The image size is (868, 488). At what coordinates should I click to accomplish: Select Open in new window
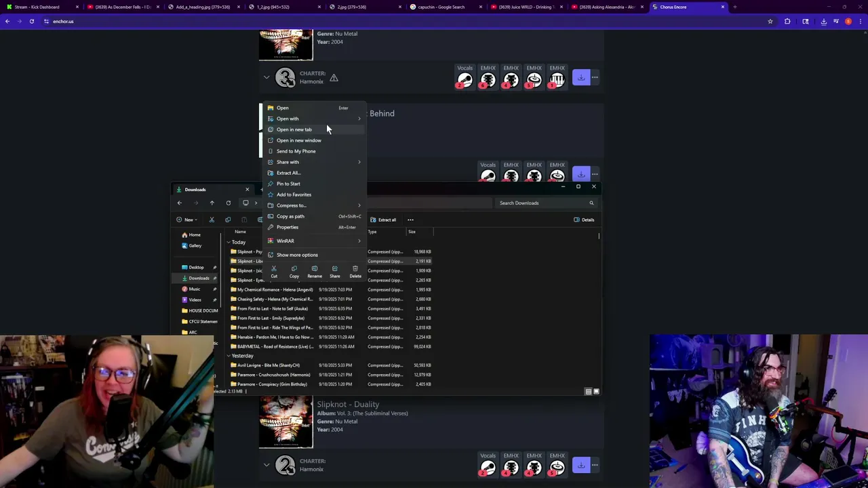315,140
